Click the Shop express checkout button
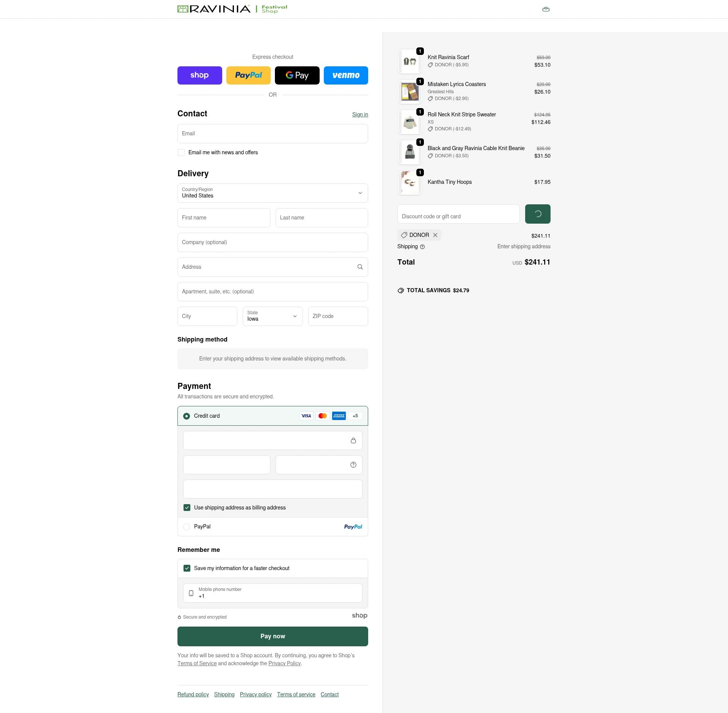Viewport: 728px width, 713px height. pos(199,75)
